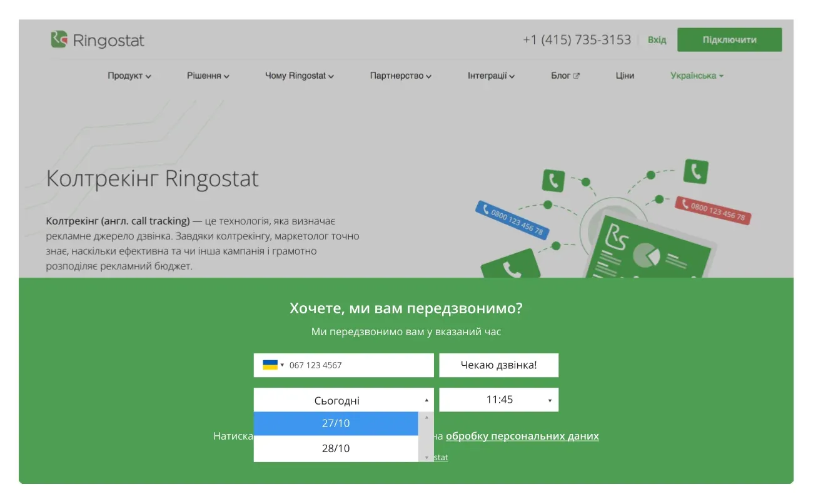Go to the Ціни page
This screenshot has width=813, height=504.
[625, 76]
